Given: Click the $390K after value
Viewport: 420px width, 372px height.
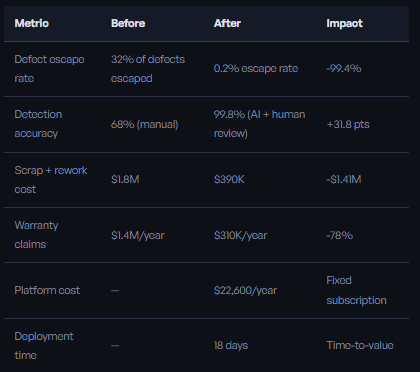Looking at the screenshot, I should [x=229, y=179].
